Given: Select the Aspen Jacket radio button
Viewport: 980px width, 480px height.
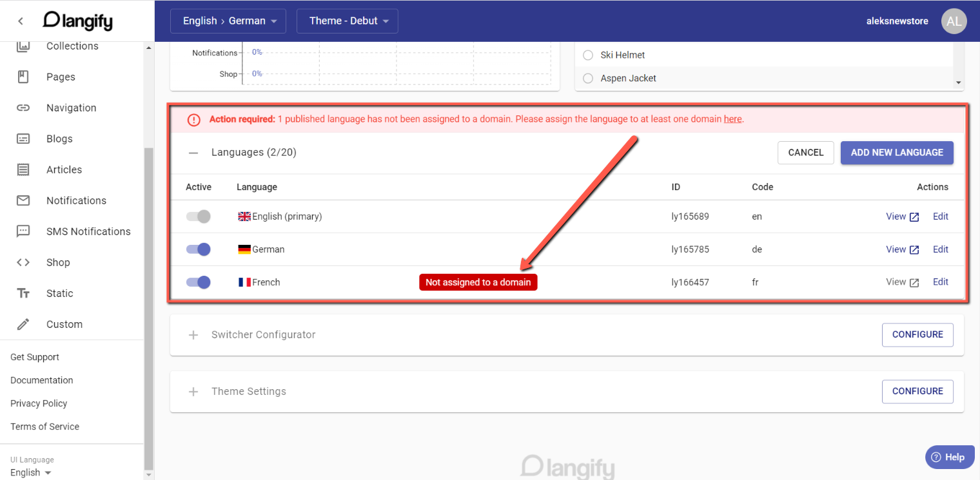Looking at the screenshot, I should click(x=588, y=78).
